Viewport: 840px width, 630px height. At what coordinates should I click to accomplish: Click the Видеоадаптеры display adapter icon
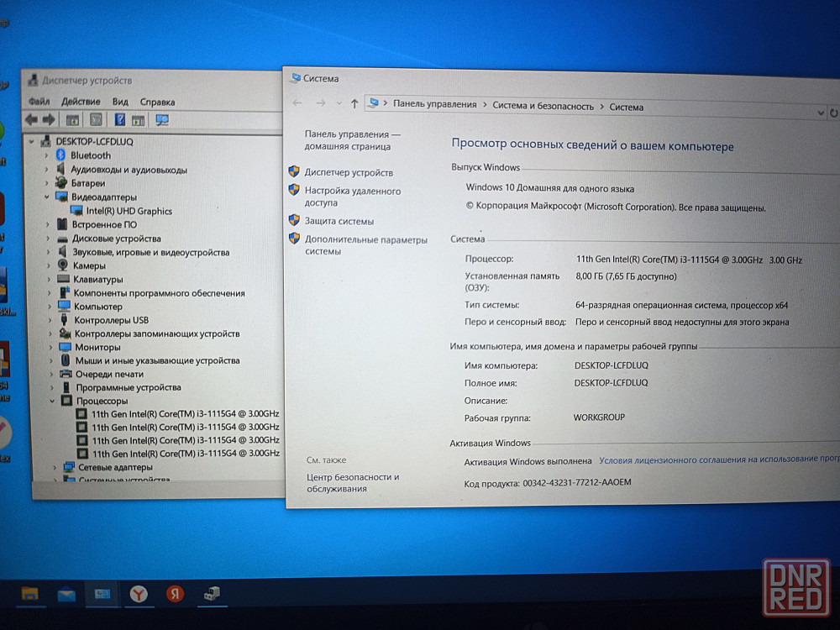(61, 197)
